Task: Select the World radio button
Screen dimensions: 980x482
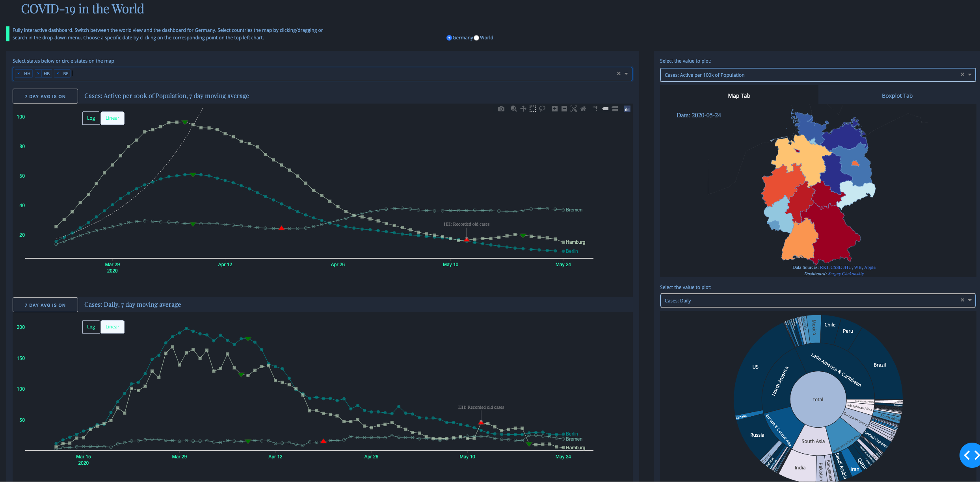Action: pyautogui.click(x=476, y=38)
